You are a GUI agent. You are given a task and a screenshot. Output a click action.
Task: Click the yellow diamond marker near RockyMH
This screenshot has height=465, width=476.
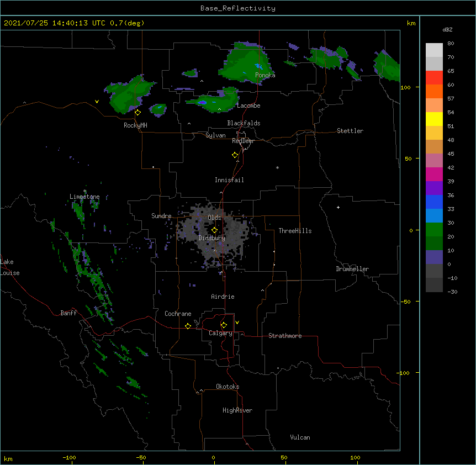point(138,113)
